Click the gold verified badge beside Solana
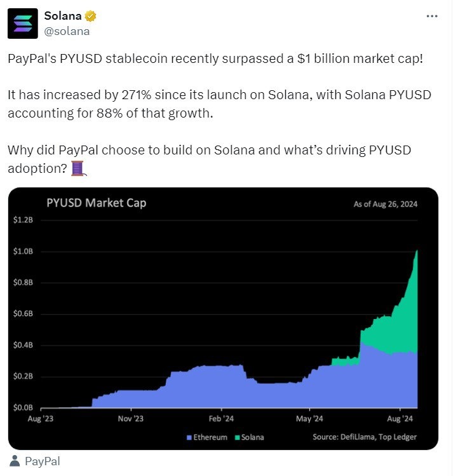Viewport: 458px width, 476px height. (93, 15)
